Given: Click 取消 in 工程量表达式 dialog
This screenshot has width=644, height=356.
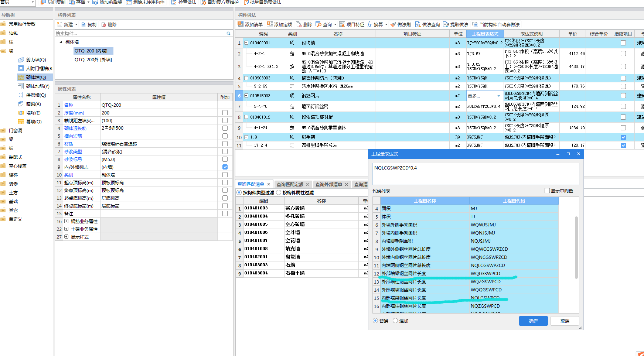Looking at the screenshot, I should pyautogui.click(x=565, y=321).
